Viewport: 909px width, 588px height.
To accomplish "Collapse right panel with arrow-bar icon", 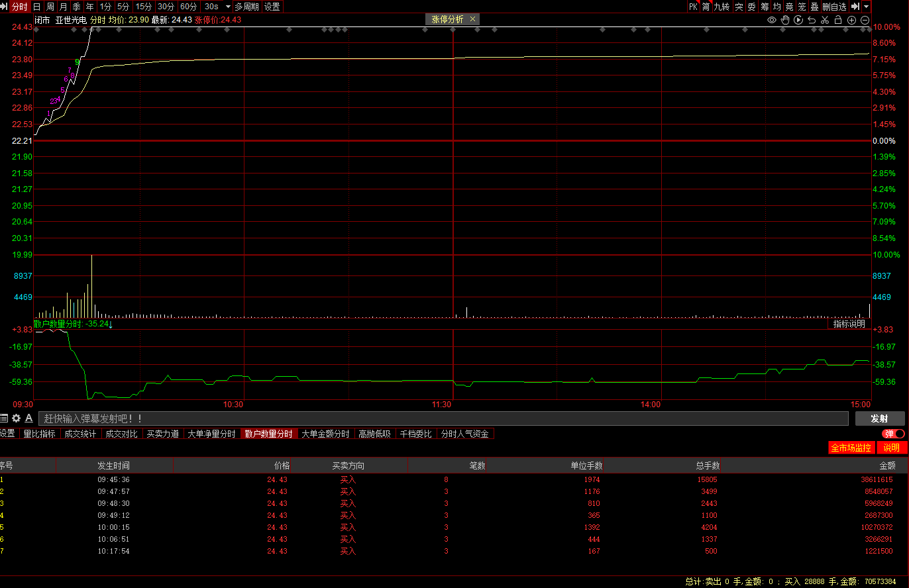I will [x=855, y=7].
